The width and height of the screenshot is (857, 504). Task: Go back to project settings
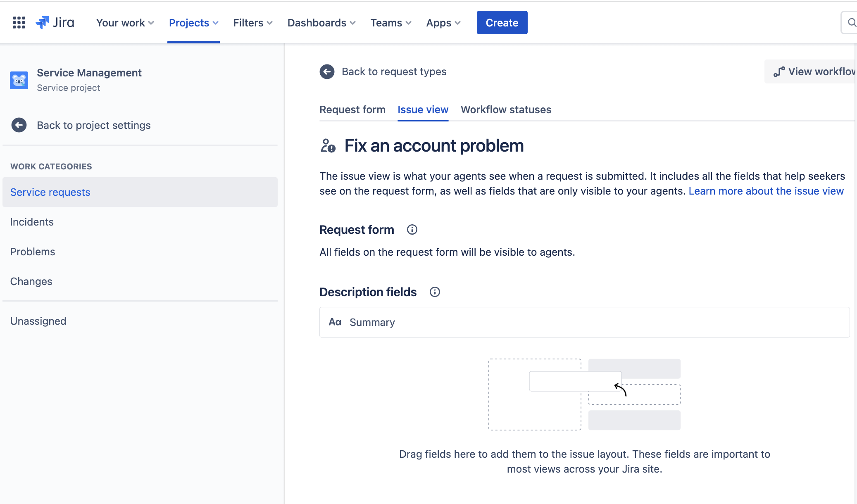pyautogui.click(x=94, y=125)
